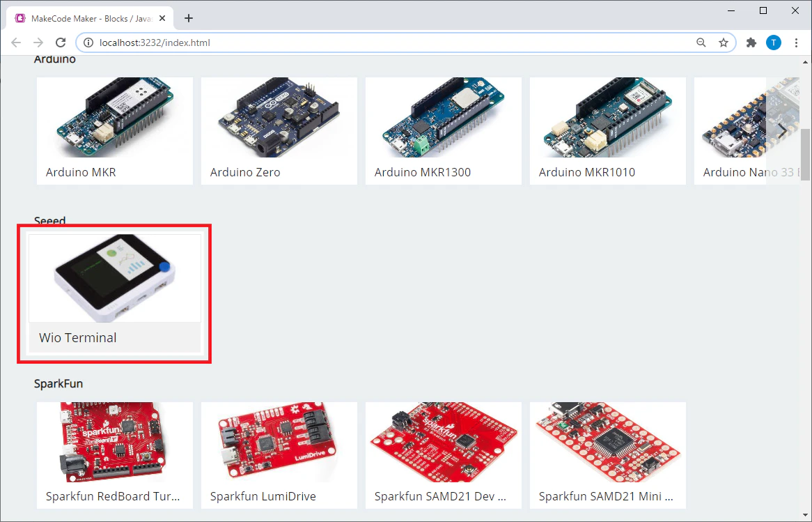The width and height of the screenshot is (812, 522).
Task: Open the Extensions puzzle menu
Action: (751, 43)
